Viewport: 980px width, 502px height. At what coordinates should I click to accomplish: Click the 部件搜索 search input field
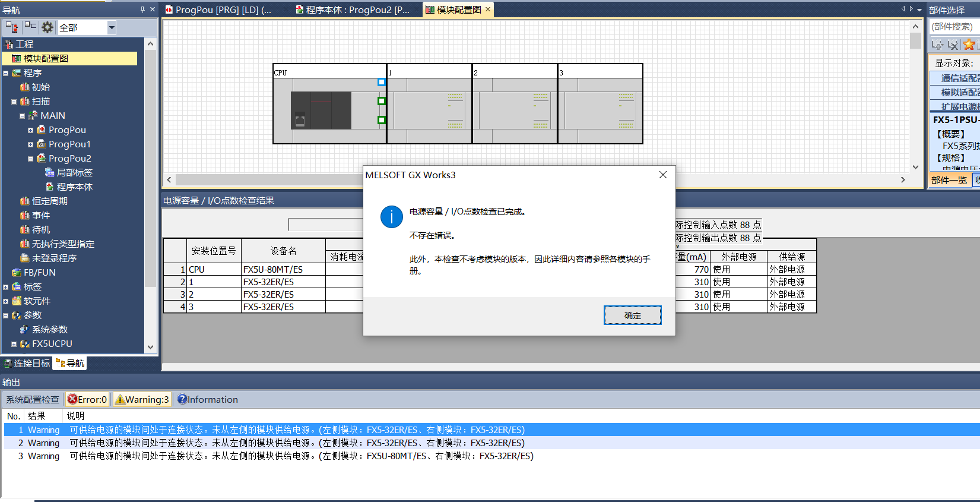point(953,27)
